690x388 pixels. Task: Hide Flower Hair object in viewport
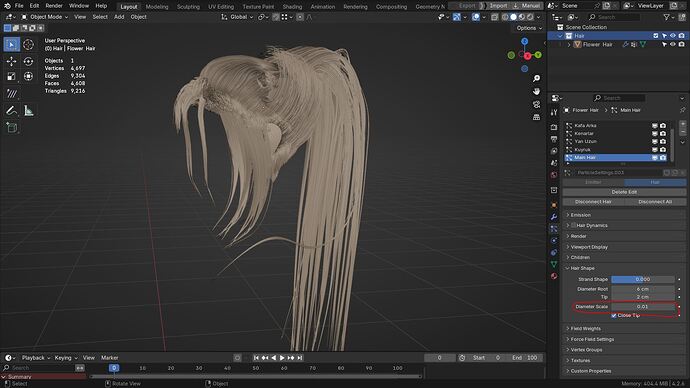coord(673,44)
